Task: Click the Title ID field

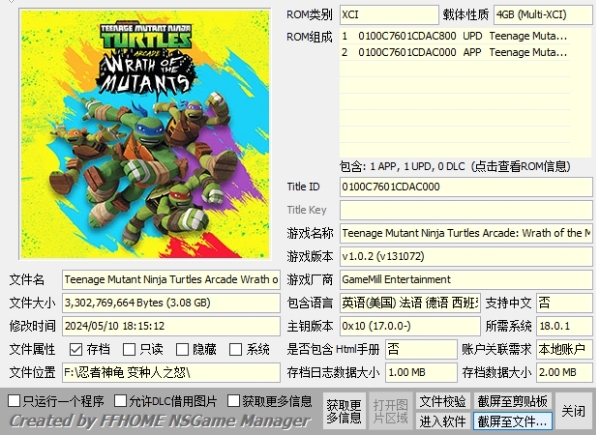Action: [x=466, y=187]
